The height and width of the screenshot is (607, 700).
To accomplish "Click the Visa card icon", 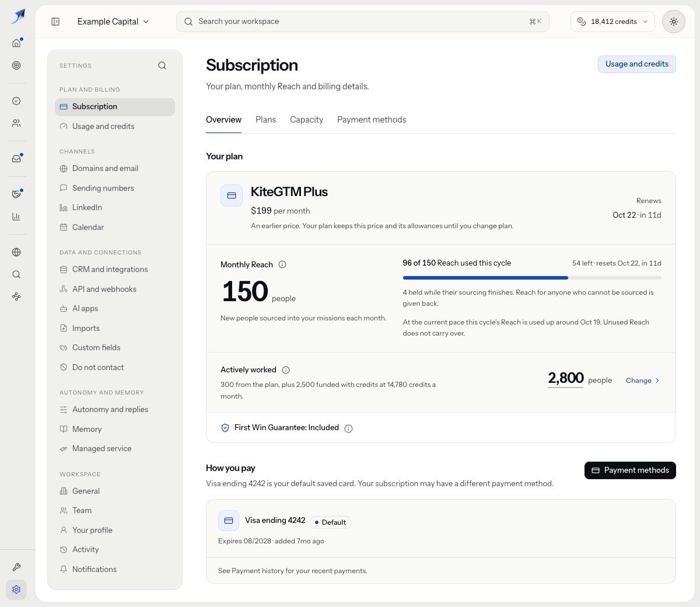I will point(229,521).
